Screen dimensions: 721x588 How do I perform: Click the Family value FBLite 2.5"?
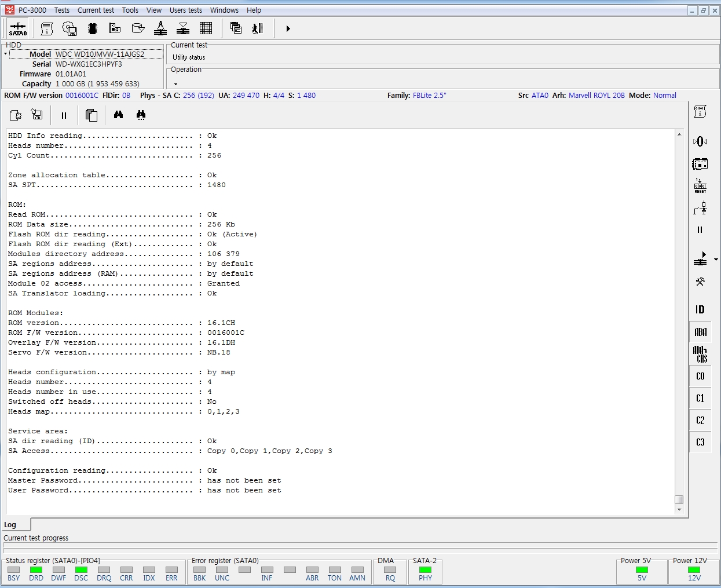(430, 96)
